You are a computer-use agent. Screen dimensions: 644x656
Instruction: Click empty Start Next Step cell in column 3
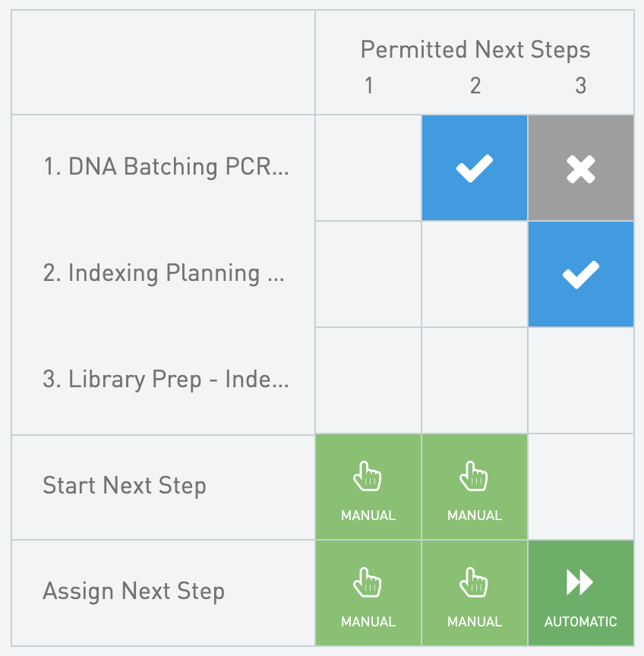581,487
